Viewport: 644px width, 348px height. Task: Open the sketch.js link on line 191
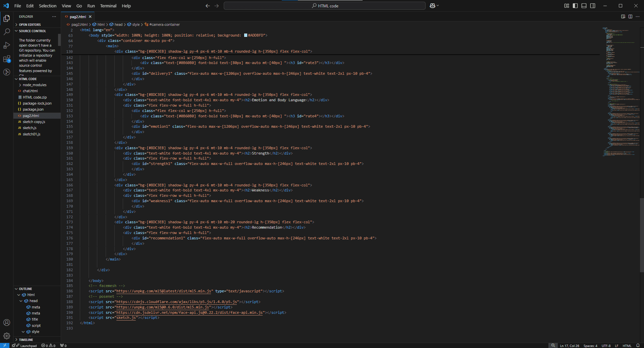pyautogui.click(x=126, y=318)
